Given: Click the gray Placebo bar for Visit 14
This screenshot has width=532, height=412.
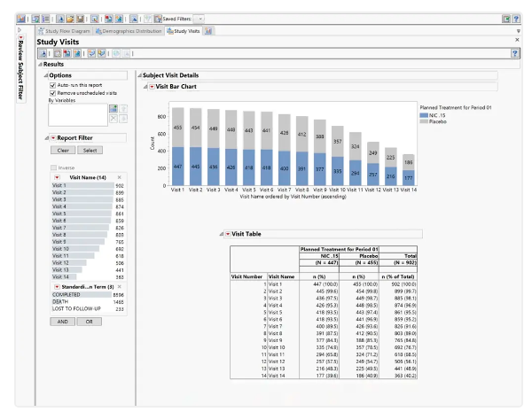Looking at the screenshot, I should click(x=408, y=162).
